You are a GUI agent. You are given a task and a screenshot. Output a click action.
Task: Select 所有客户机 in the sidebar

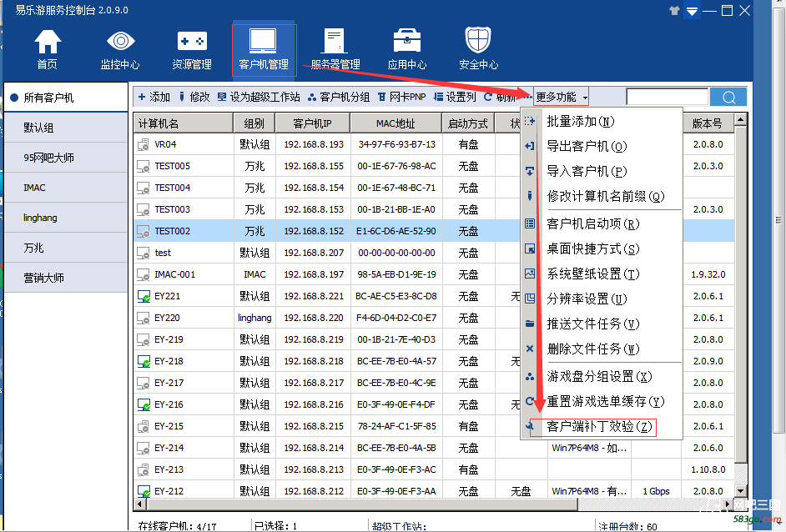click(66, 98)
